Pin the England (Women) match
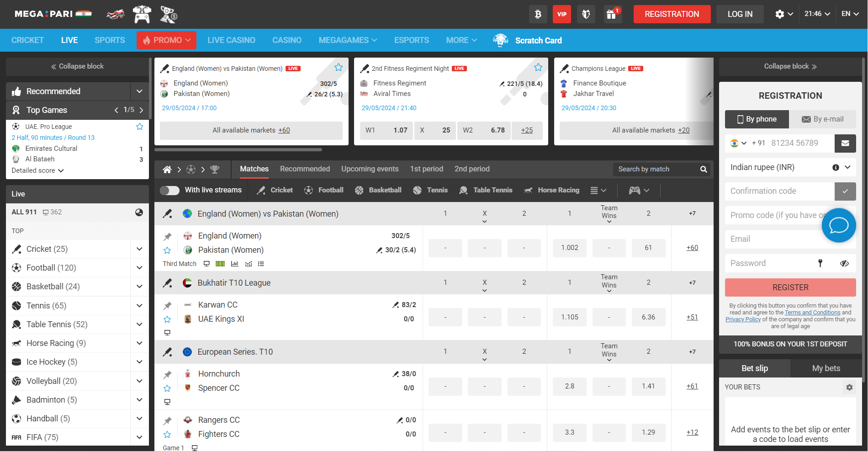868x452 pixels. [168, 237]
